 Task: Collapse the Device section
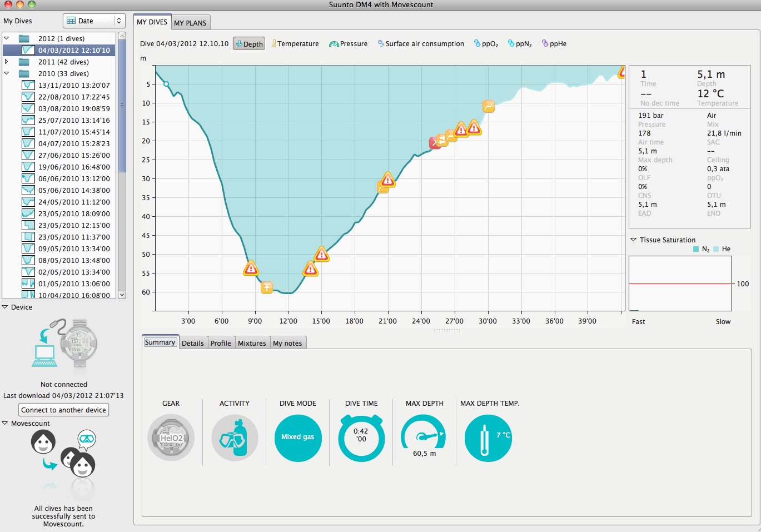click(5, 307)
